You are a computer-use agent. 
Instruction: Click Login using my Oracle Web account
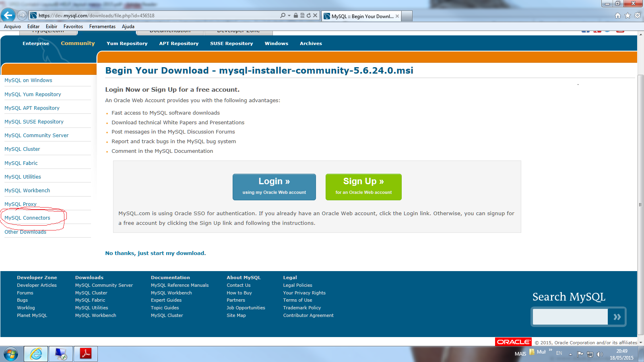coord(274,187)
